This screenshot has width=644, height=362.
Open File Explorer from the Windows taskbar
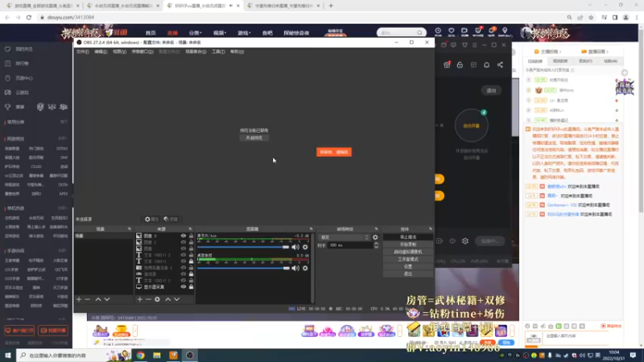(157, 356)
